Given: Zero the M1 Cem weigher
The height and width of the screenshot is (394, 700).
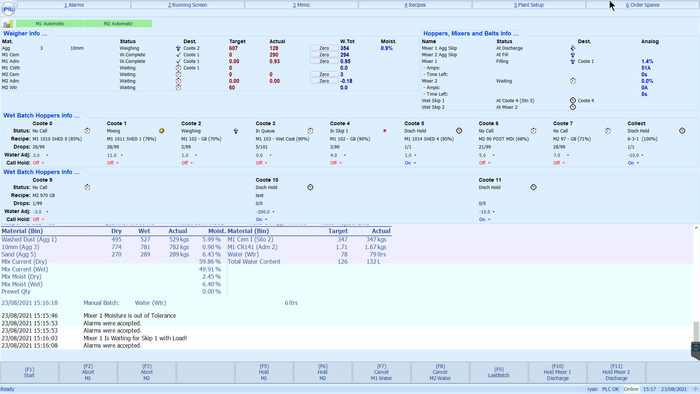Looking at the screenshot, I should (324, 55).
